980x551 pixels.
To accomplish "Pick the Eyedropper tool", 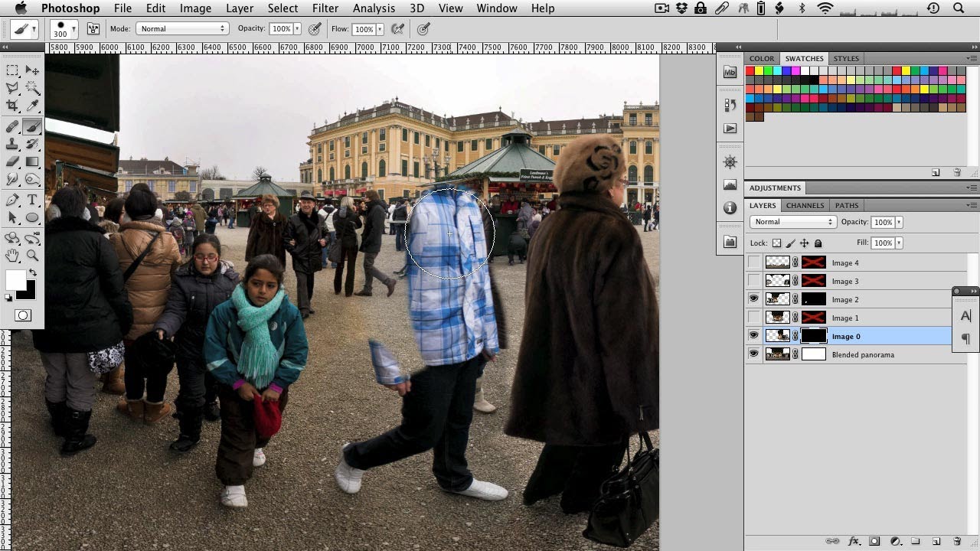I will tap(32, 106).
